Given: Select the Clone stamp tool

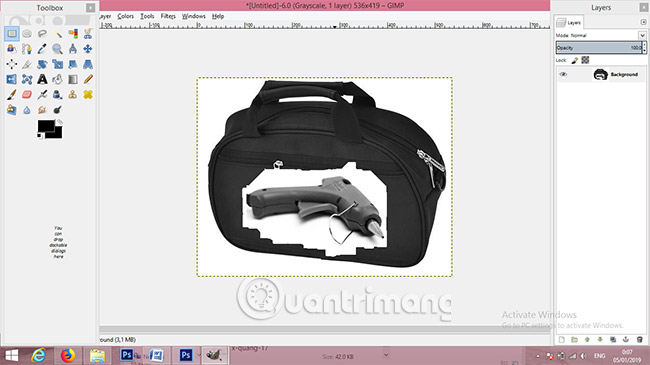Looking at the screenshot, I should [x=73, y=95].
